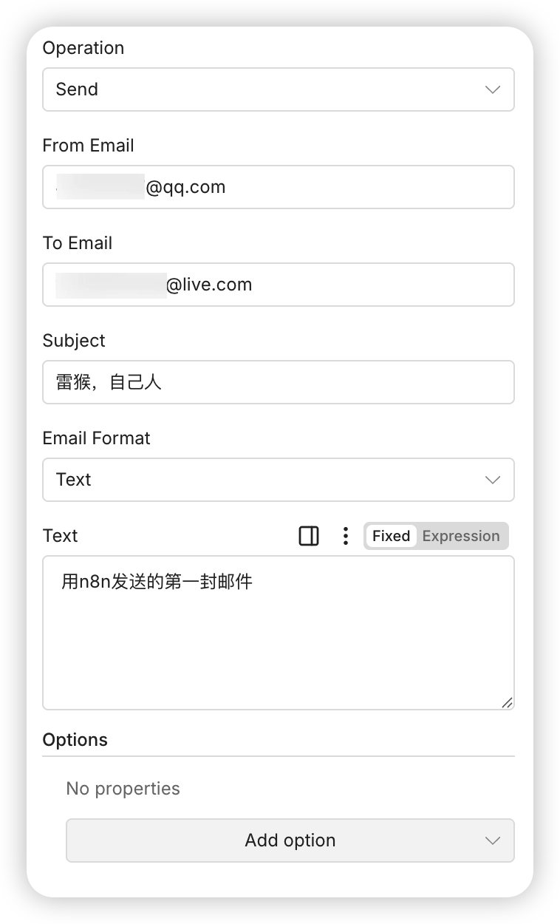Viewport: 560px width, 924px height.
Task: Click the To Email label
Action: pos(78,243)
